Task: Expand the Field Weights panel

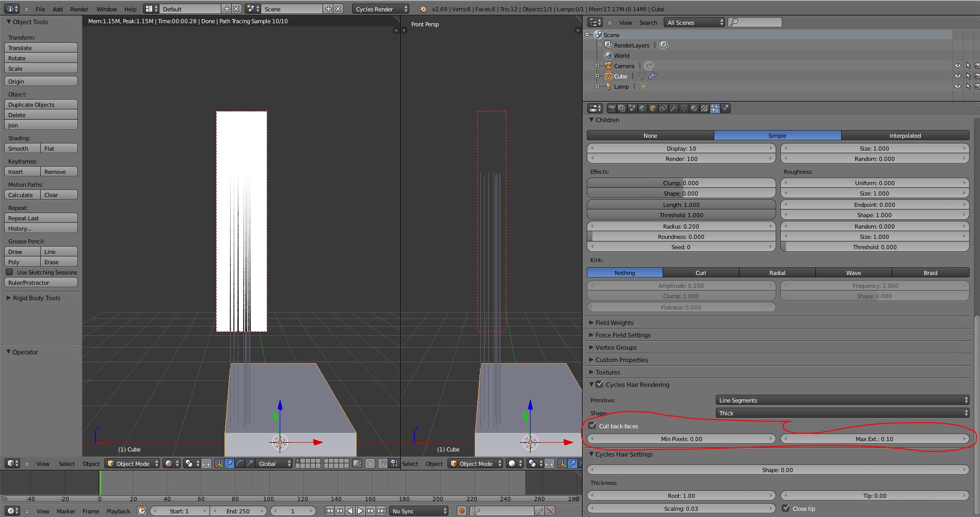Action: (x=614, y=322)
